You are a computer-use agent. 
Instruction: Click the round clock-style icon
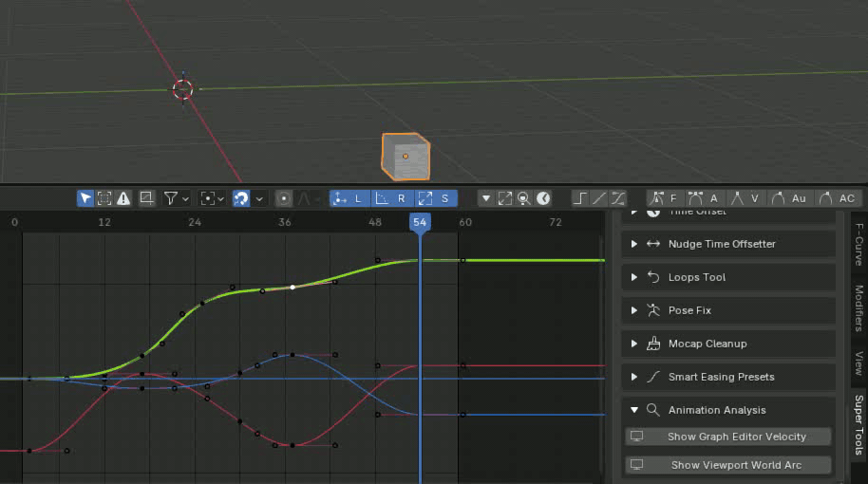(543, 198)
